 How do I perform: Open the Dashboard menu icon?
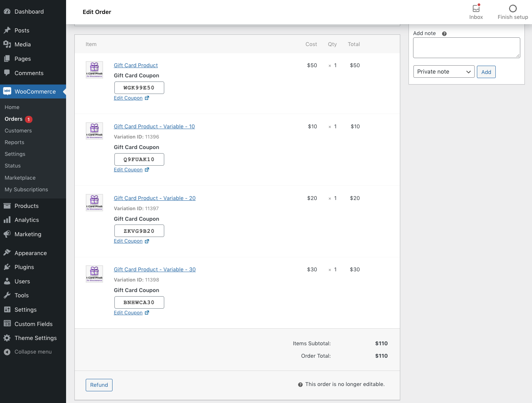(x=7, y=12)
